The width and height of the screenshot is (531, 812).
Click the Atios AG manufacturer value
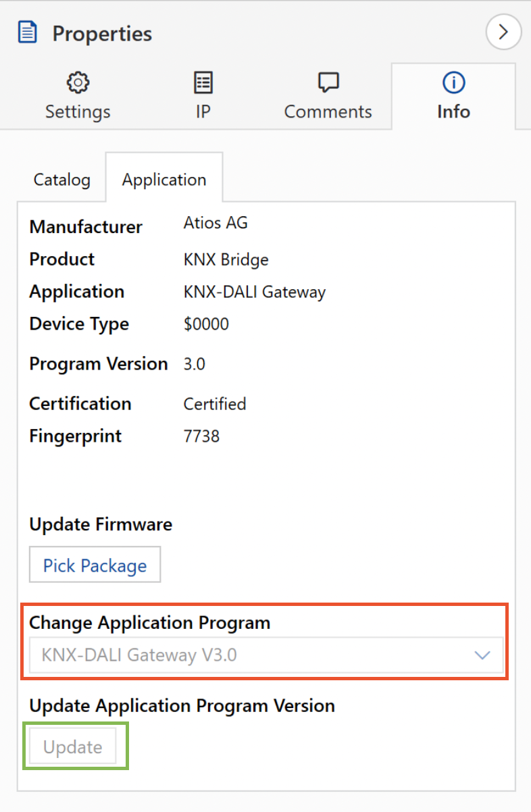216,222
